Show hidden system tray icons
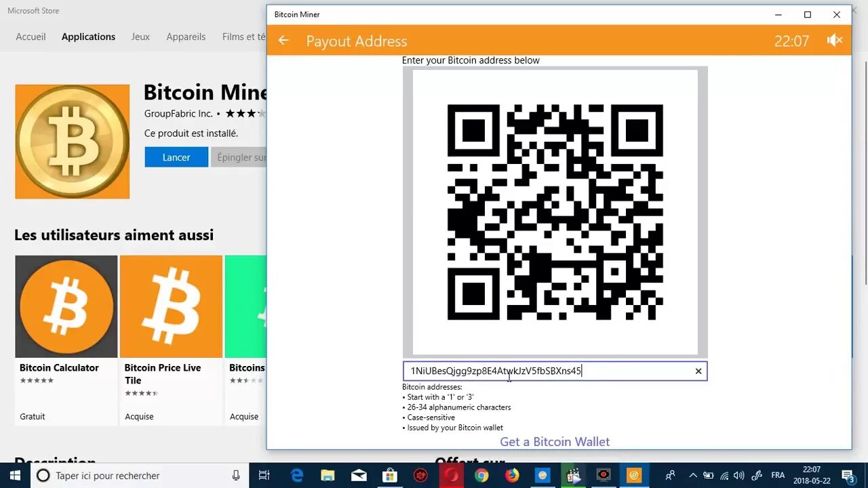This screenshot has height=488, width=868. tap(693, 475)
